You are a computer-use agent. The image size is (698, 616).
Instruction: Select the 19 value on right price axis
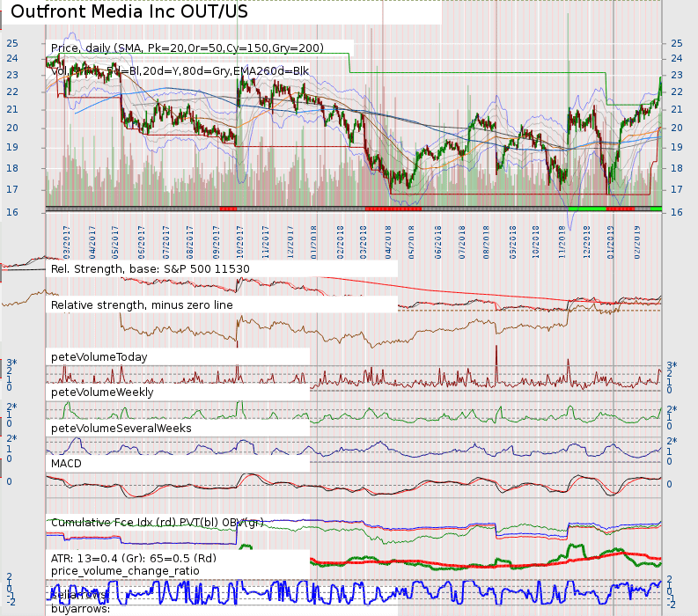[x=677, y=147]
